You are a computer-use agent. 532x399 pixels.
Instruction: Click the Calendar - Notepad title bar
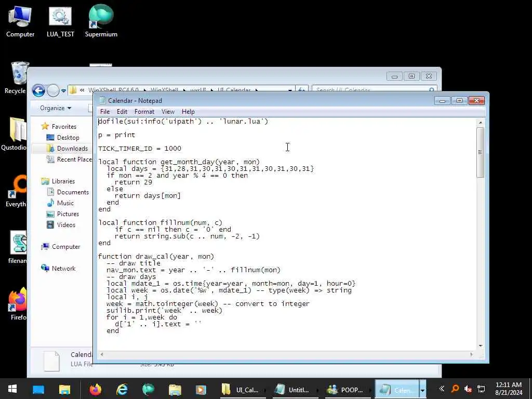click(264, 100)
